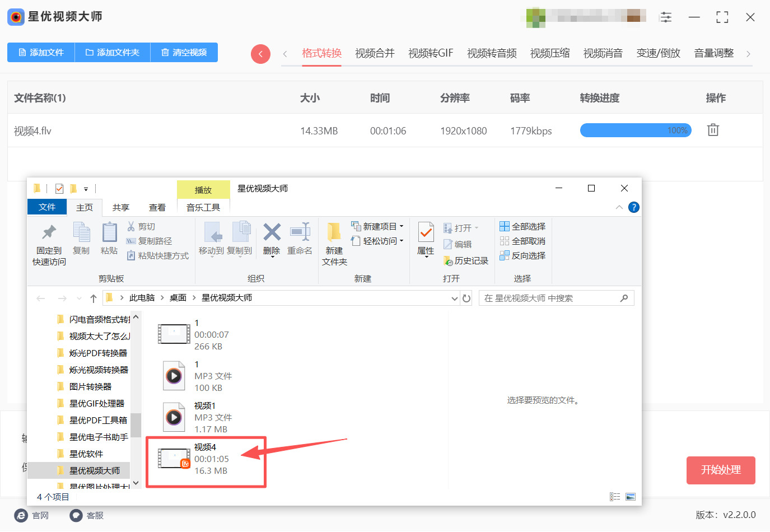The image size is (770, 532).
Task: Click the 重命名 ribbon icon
Action: (x=300, y=232)
